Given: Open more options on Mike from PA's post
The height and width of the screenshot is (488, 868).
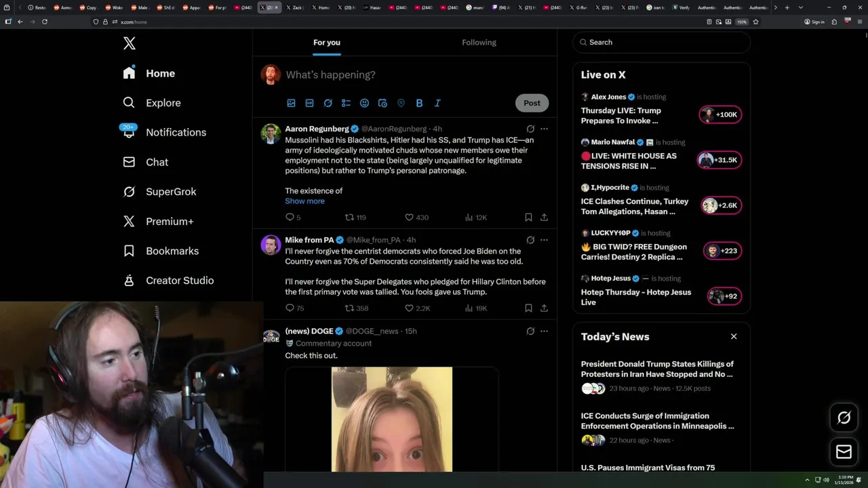Looking at the screenshot, I should tap(544, 240).
